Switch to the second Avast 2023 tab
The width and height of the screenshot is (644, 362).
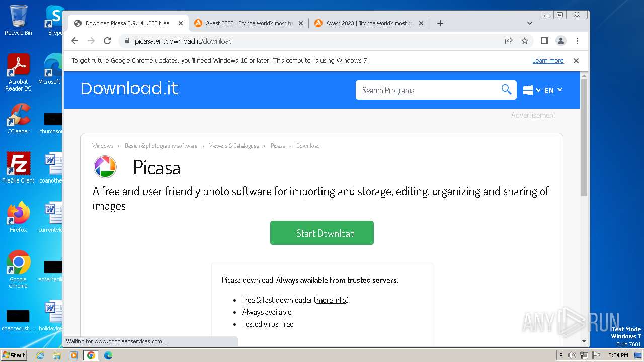click(x=369, y=23)
